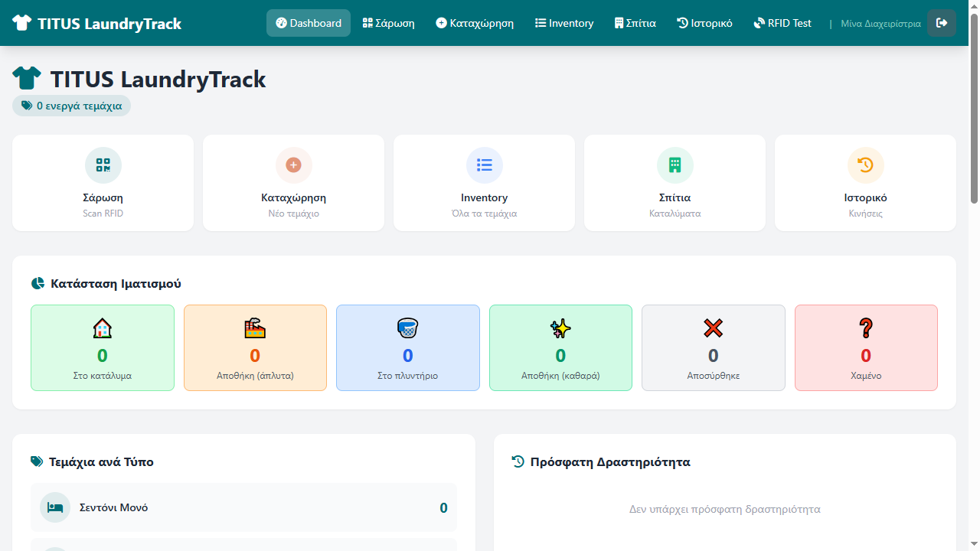The width and height of the screenshot is (980, 551).
Task: Click the TITUS LaundryTrack page heading
Action: coord(158,79)
